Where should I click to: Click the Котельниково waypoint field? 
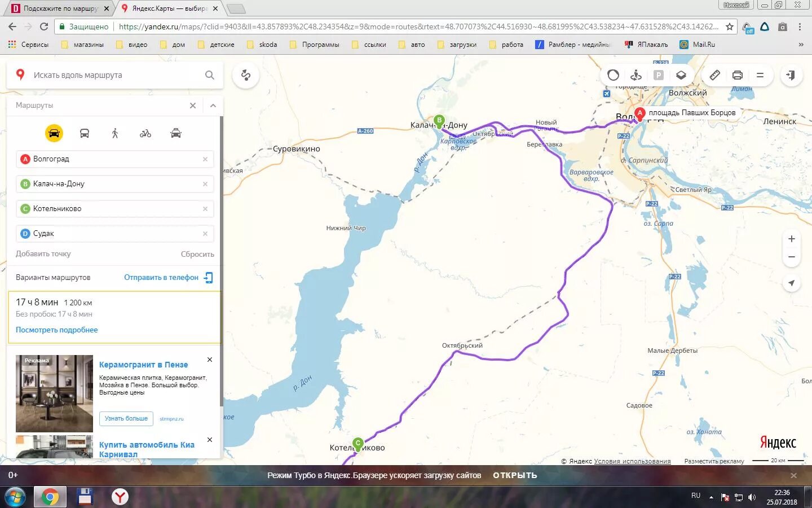115,209
